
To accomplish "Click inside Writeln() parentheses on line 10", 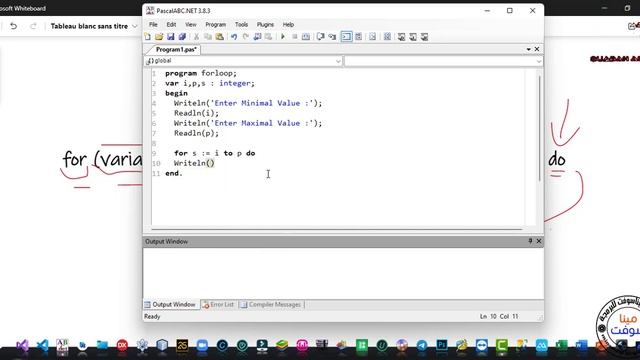I will click(x=210, y=163).
